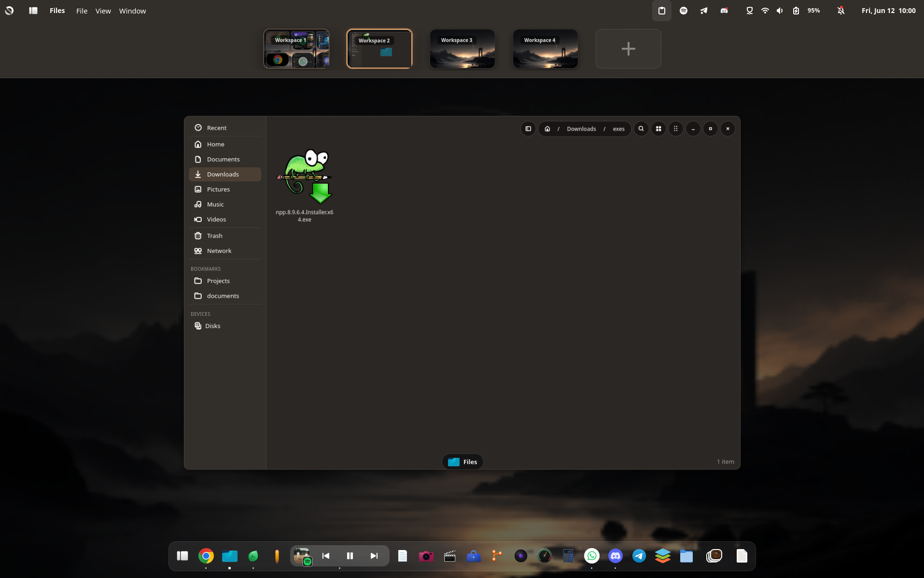The image size is (924, 578).
Task: Open Discord from the dock
Action: pos(616,556)
